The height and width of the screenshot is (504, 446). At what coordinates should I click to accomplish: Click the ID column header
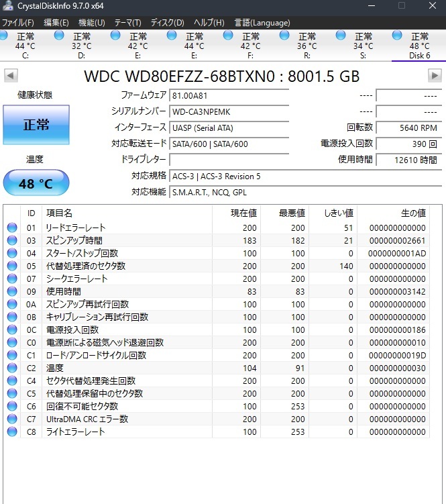pyautogui.click(x=31, y=213)
